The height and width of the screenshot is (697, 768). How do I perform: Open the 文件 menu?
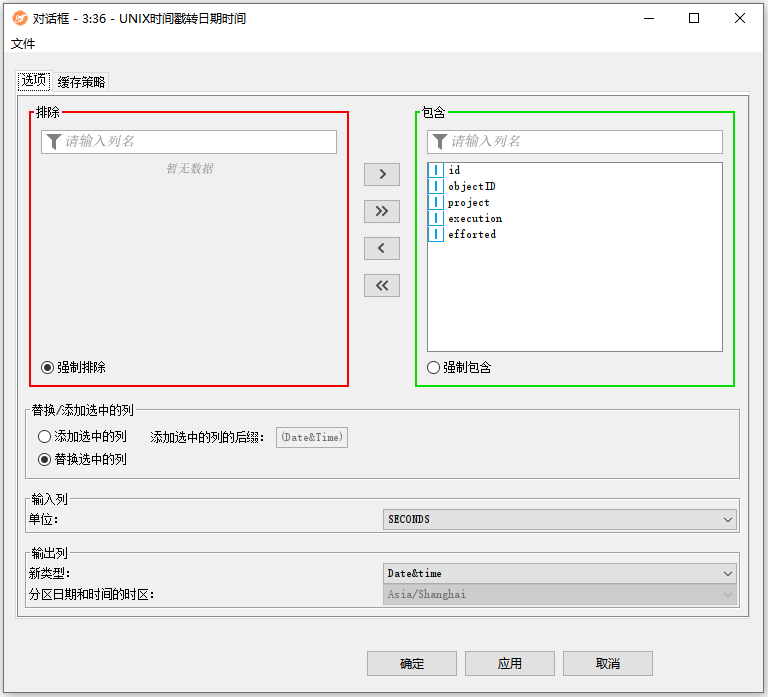(x=23, y=44)
